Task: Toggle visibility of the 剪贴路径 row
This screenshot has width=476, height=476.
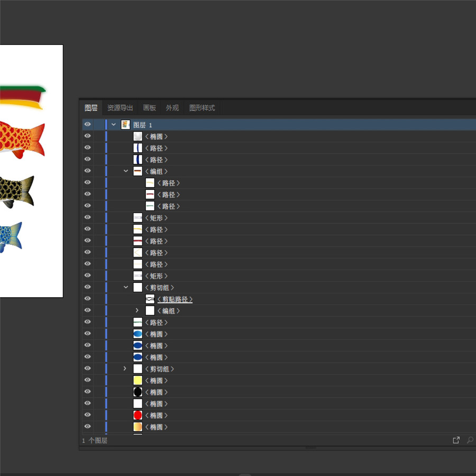Action: [87, 298]
